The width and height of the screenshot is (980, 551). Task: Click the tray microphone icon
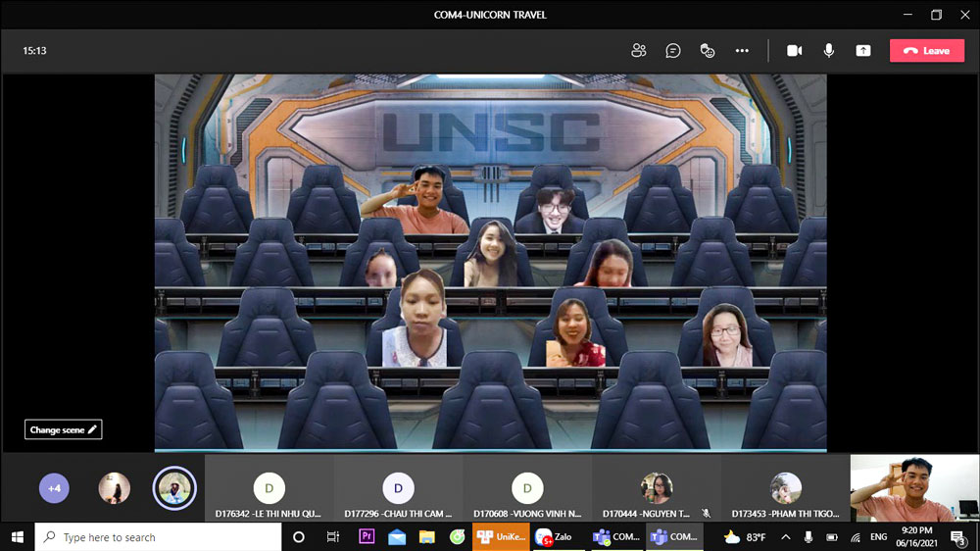(x=808, y=537)
